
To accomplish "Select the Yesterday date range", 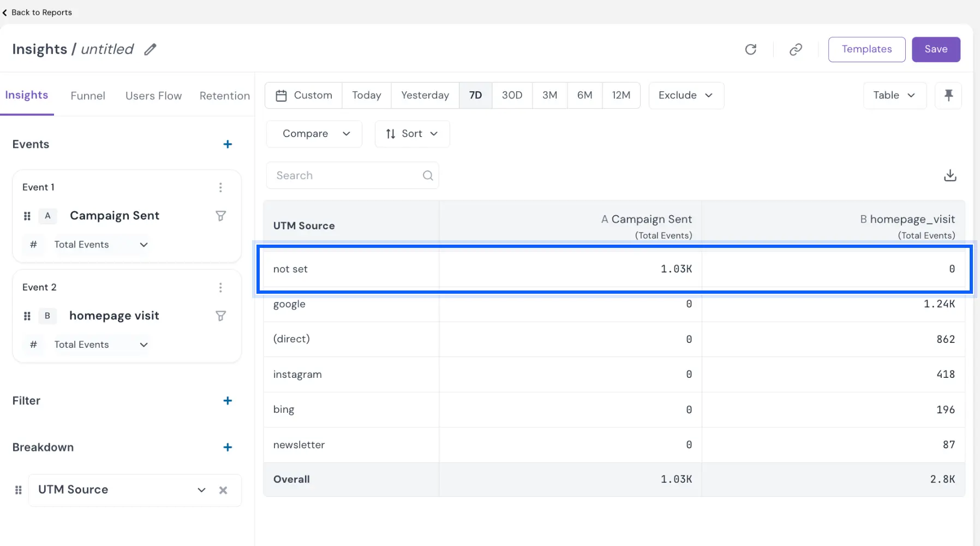I will (x=425, y=96).
